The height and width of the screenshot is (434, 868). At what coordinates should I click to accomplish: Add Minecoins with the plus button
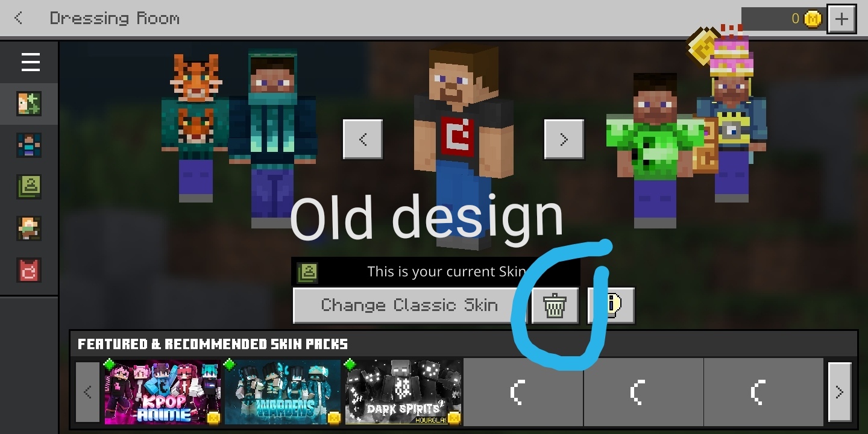(x=841, y=19)
